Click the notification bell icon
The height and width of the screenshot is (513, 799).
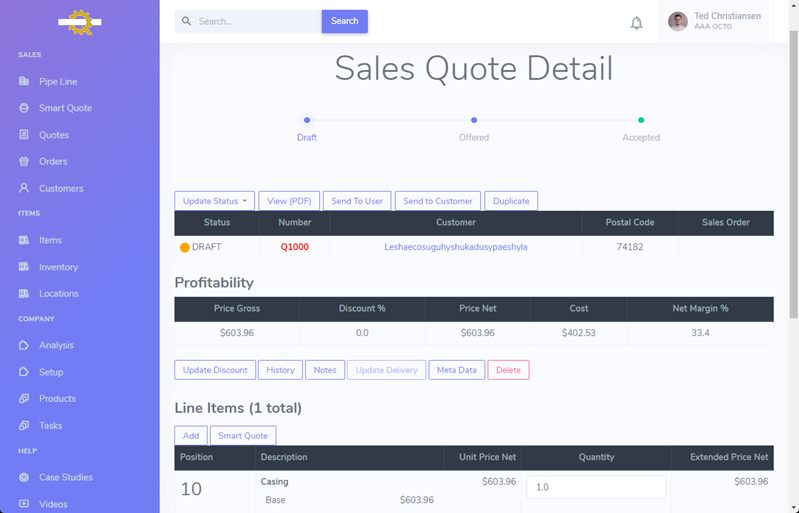(x=636, y=22)
